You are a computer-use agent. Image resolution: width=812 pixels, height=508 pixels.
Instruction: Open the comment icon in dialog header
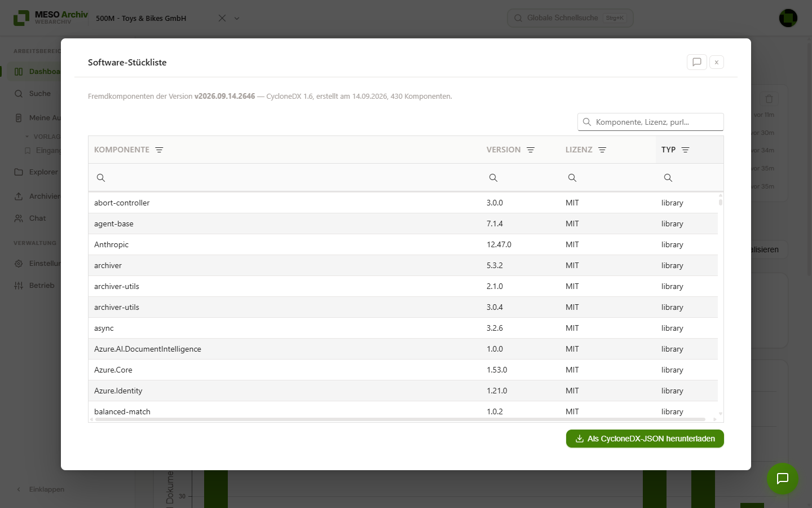(696, 62)
